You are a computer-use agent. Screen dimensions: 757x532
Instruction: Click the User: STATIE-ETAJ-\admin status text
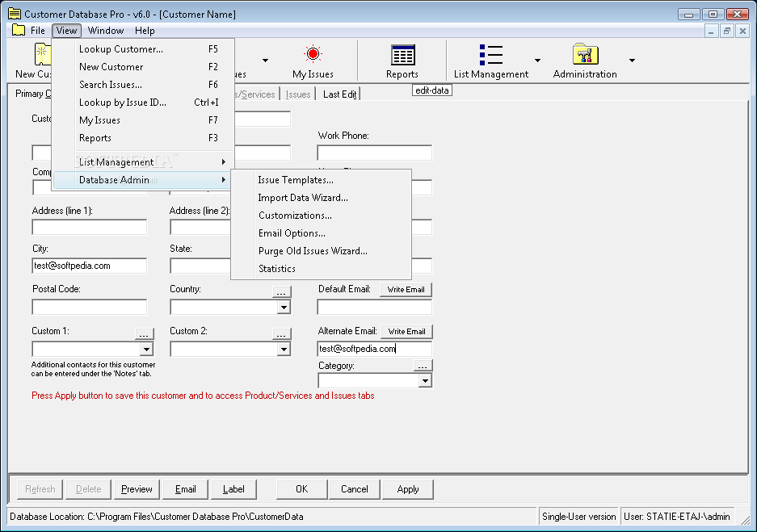677,517
